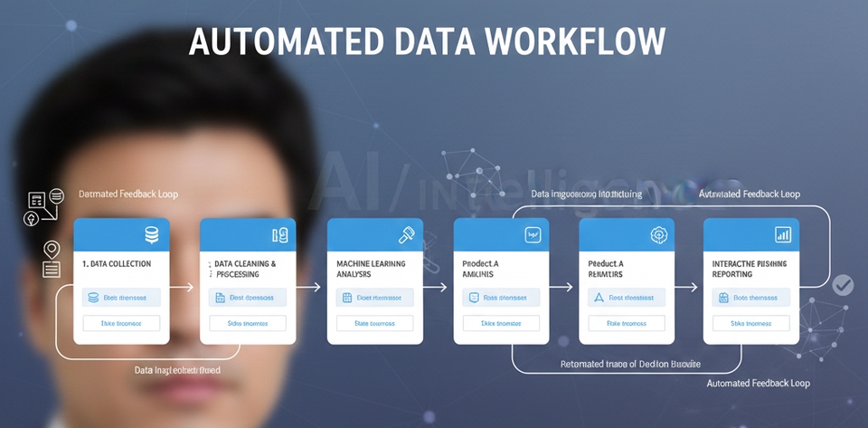868x428 pixels.
Task: Click the database icon on Data Collection card
Action: pos(151,235)
